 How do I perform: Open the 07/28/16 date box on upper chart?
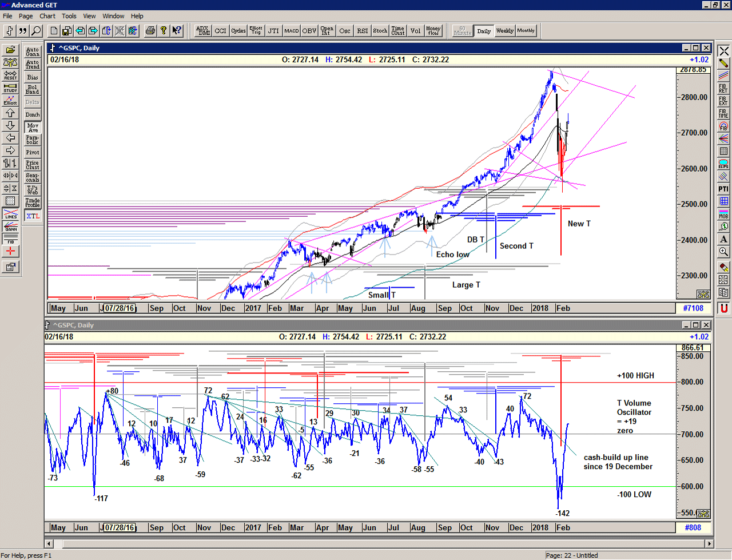pyautogui.click(x=119, y=308)
